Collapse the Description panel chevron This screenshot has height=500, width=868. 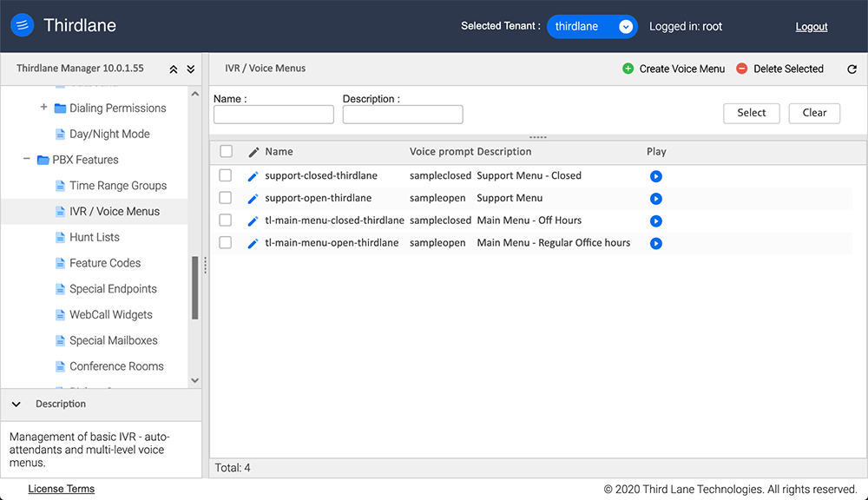[16, 405]
